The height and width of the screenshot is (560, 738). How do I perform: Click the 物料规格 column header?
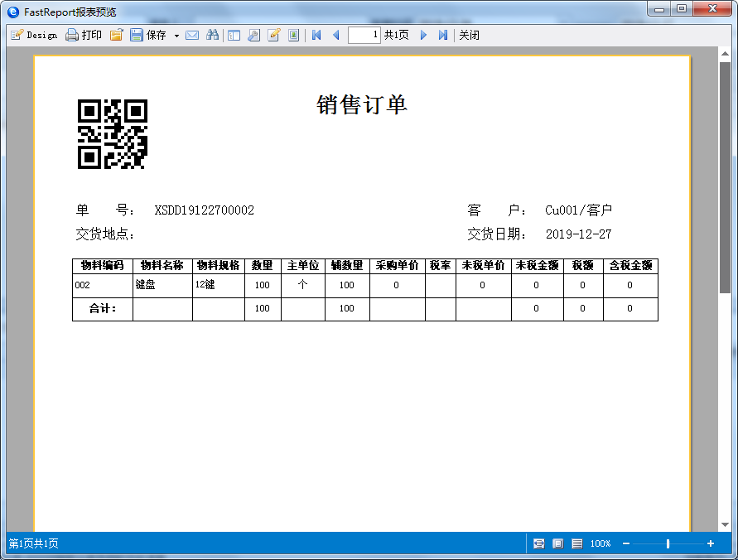click(x=219, y=266)
